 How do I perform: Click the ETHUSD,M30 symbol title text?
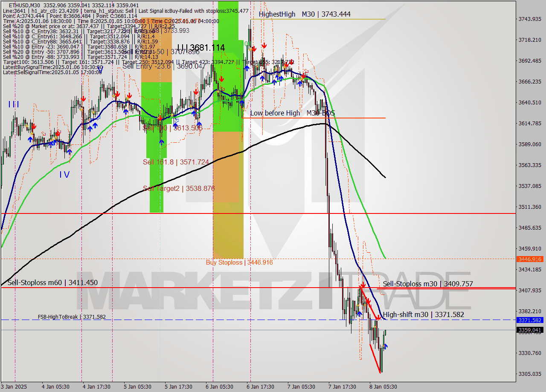(x=24, y=5)
